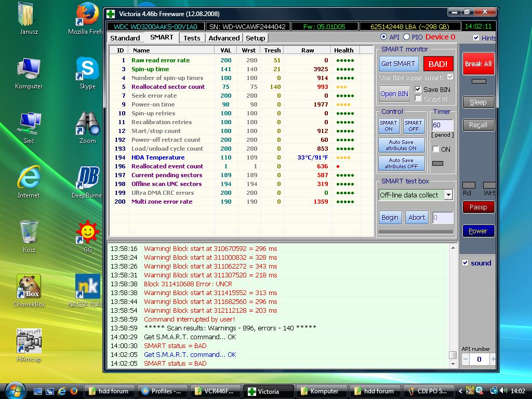Launch the Zoom binoculars shortcut
The image size is (532, 399).
(87, 128)
